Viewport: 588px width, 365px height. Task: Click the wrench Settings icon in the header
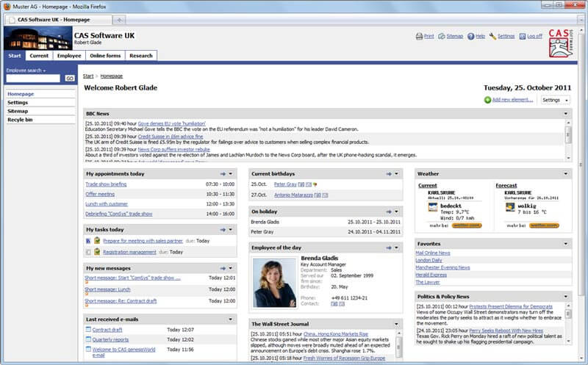tap(492, 36)
